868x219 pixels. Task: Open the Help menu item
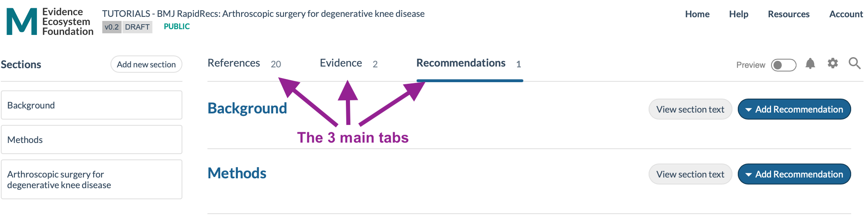pyautogui.click(x=739, y=14)
